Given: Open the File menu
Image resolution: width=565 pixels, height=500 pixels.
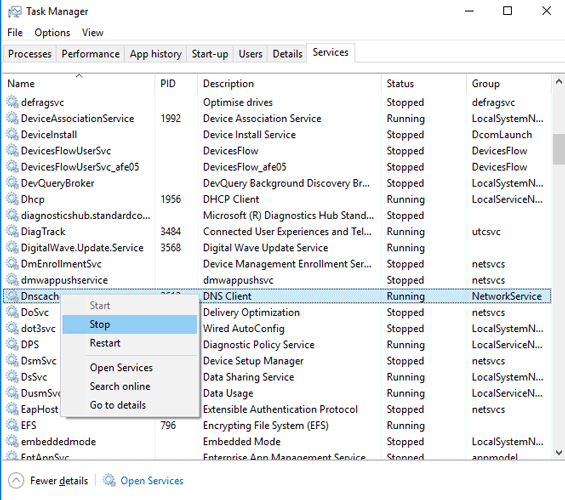Looking at the screenshot, I should (15, 33).
